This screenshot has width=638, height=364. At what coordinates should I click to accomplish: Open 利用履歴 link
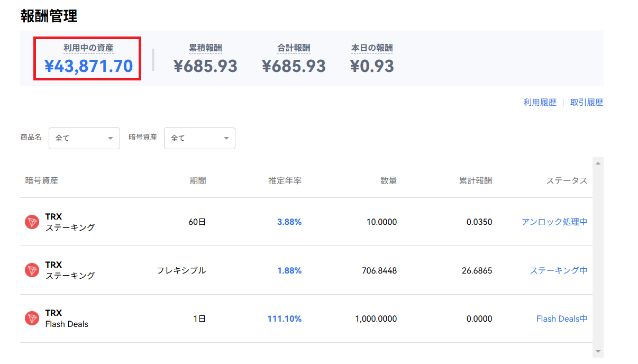(x=540, y=103)
